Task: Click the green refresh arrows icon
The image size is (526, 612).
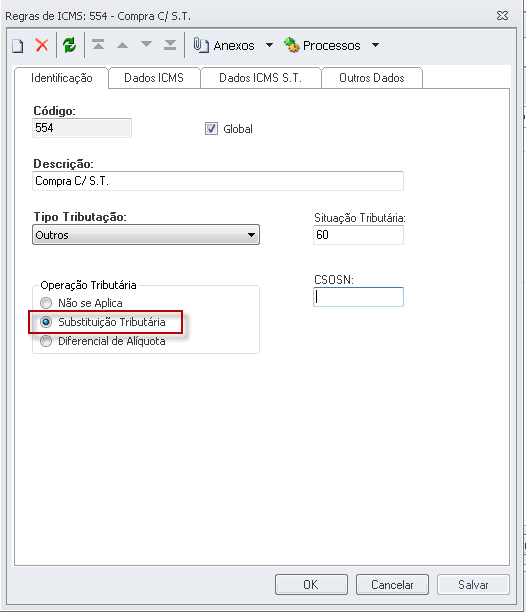Action: [69, 45]
